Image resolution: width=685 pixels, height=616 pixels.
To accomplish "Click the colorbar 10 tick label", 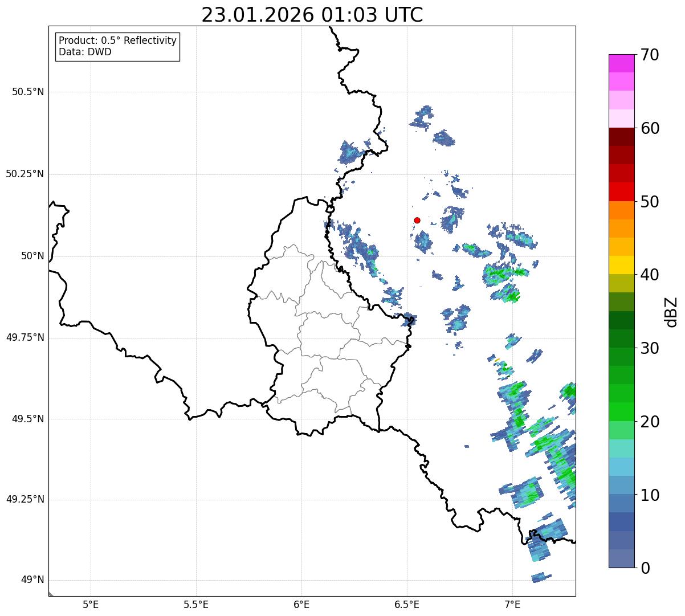I will click(650, 495).
